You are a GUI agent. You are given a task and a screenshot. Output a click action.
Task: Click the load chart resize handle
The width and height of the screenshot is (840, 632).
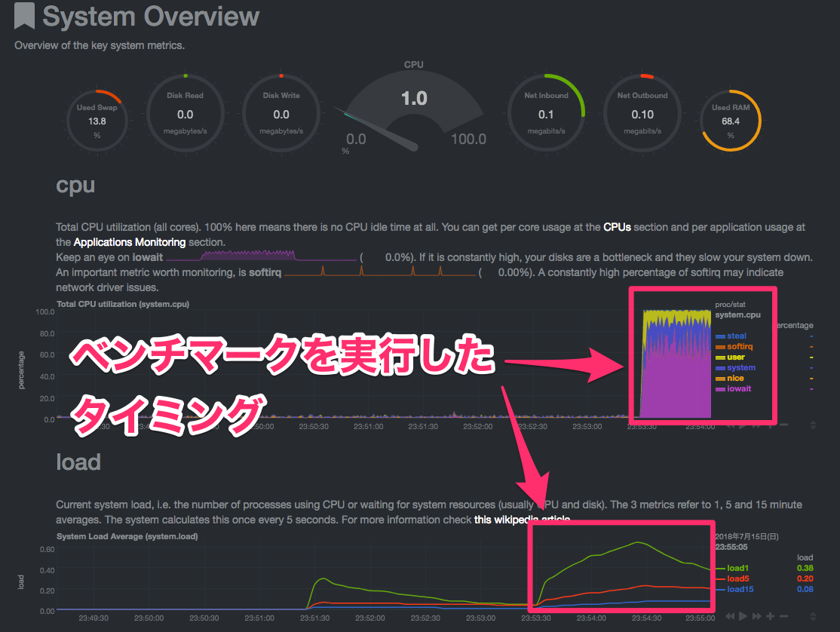pos(812,616)
